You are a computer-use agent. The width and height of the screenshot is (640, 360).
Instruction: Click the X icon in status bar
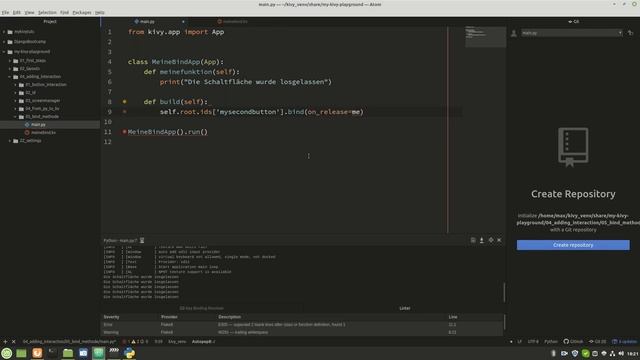(13, 342)
